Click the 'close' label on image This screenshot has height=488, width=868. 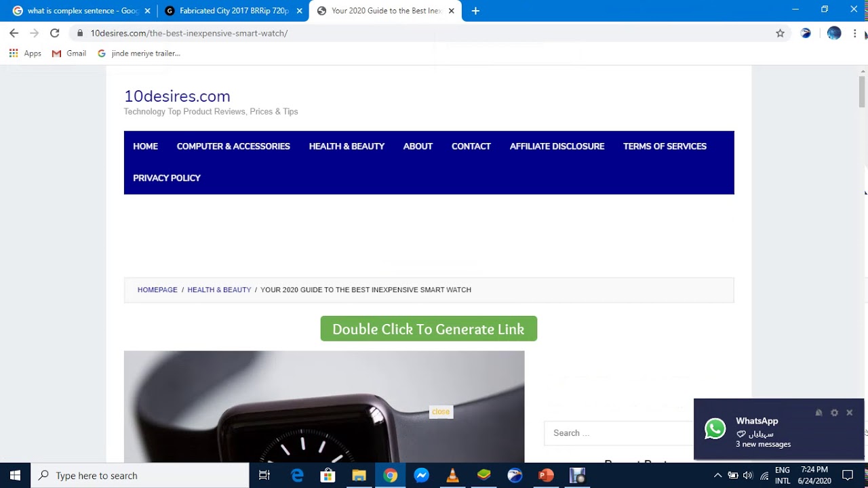[441, 411]
